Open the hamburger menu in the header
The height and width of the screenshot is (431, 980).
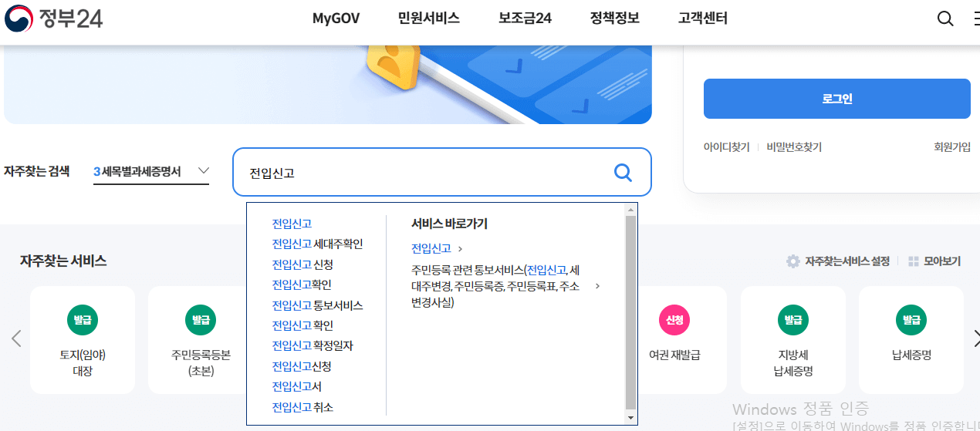pos(976,19)
